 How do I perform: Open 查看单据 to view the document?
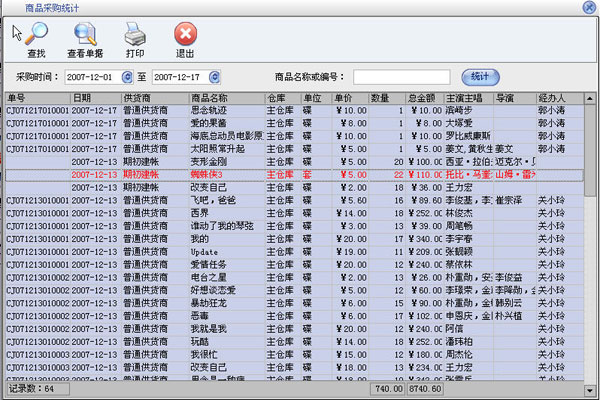pyautogui.click(x=88, y=39)
